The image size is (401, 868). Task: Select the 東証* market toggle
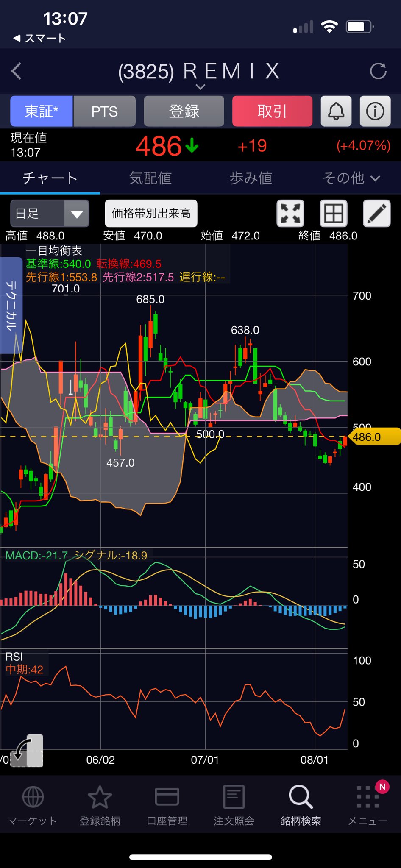click(42, 111)
